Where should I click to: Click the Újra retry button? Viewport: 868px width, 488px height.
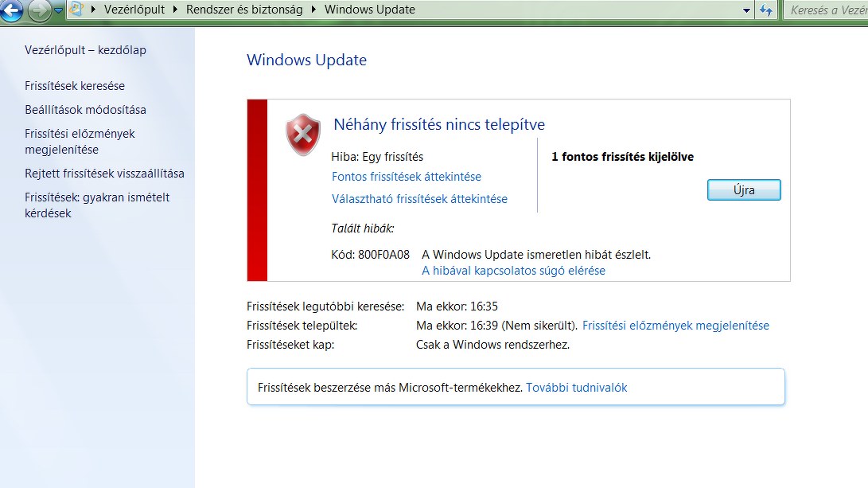(744, 190)
